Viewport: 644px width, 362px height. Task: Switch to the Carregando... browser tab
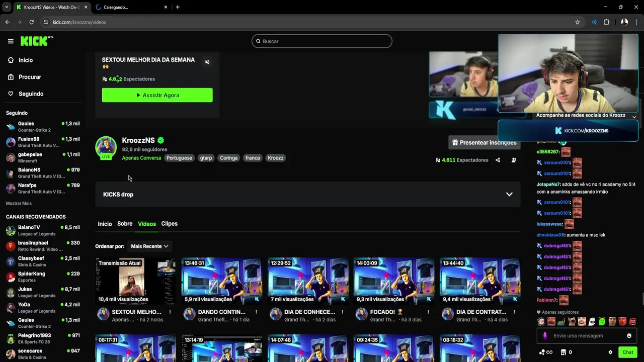[x=131, y=7]
